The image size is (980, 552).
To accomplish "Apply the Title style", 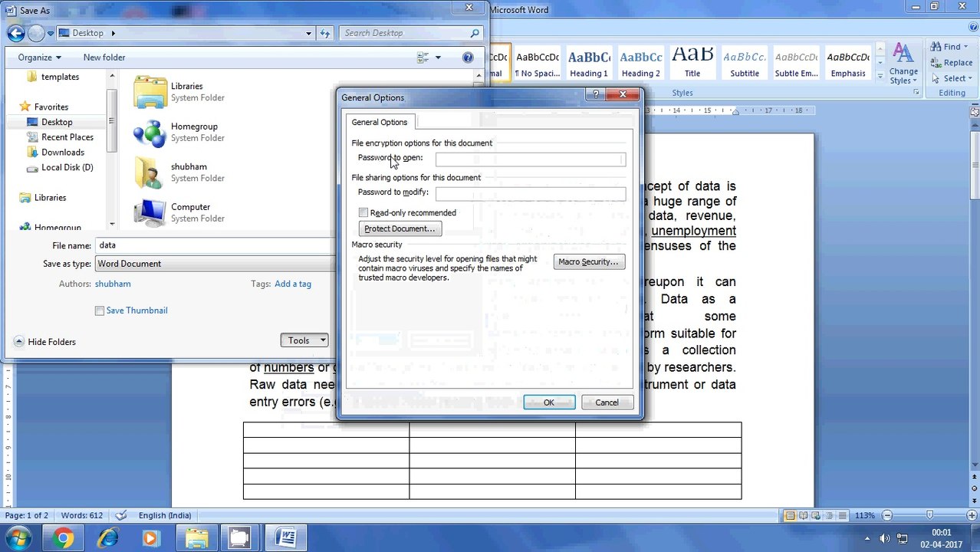I will [x=692, y=63].
